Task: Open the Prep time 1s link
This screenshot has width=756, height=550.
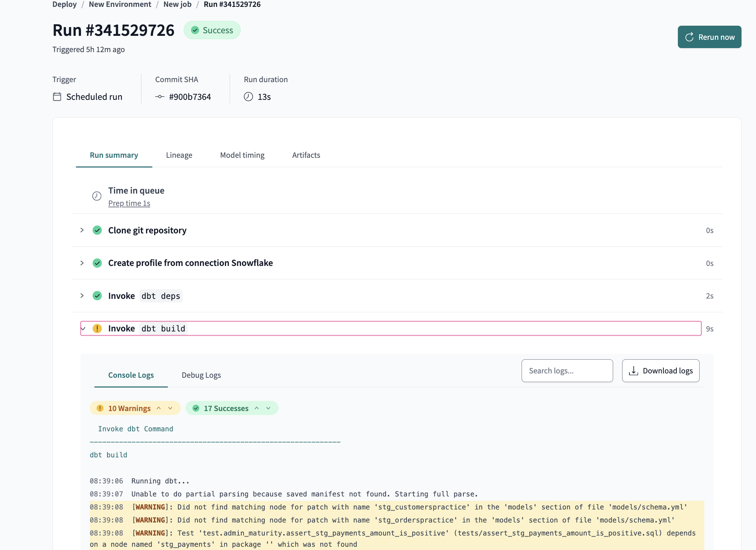Action: [129, 203]
